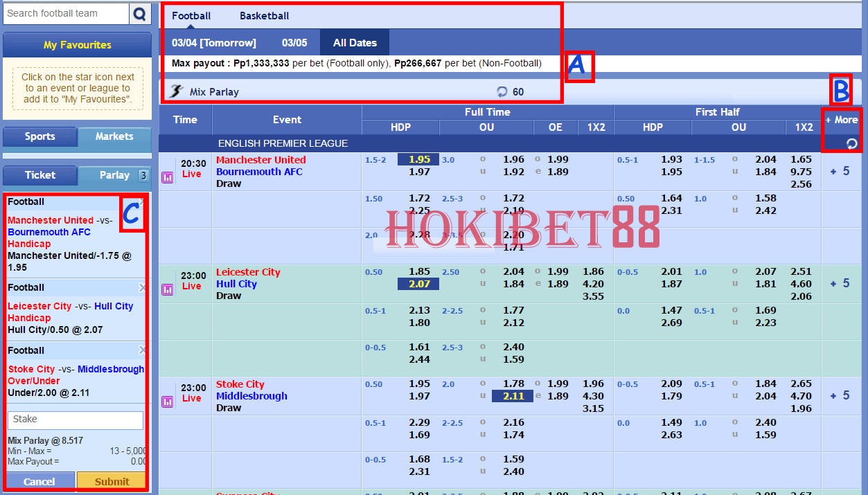
Task: Click the ENGLISH PREMIER LEAGUE header row
Action: [489, 143]
